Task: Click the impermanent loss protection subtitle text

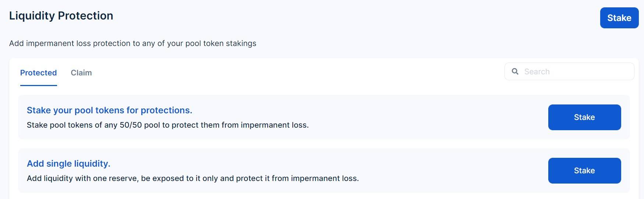Action: coord(133,43)
